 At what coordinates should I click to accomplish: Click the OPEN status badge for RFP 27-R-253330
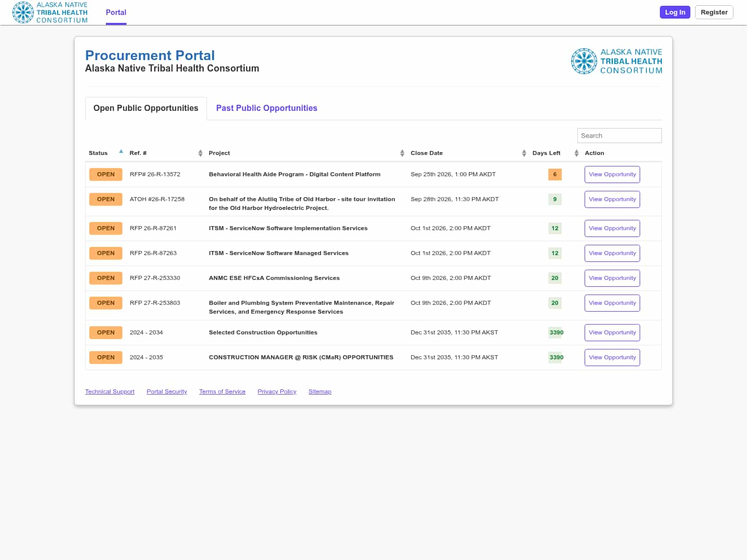pos(106,278)
